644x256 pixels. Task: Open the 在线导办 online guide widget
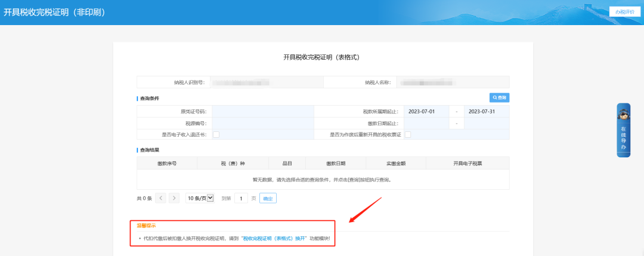click(x=623, y=131)
